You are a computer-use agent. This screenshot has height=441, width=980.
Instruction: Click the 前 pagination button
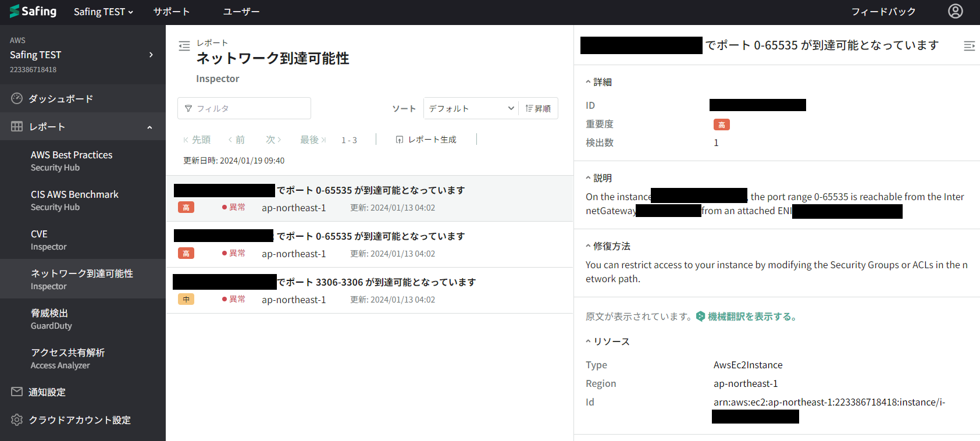point(237,140)
